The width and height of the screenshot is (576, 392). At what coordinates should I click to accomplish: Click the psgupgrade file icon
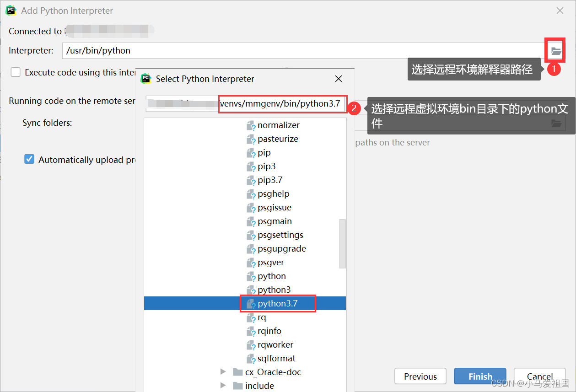coord(251,249)
